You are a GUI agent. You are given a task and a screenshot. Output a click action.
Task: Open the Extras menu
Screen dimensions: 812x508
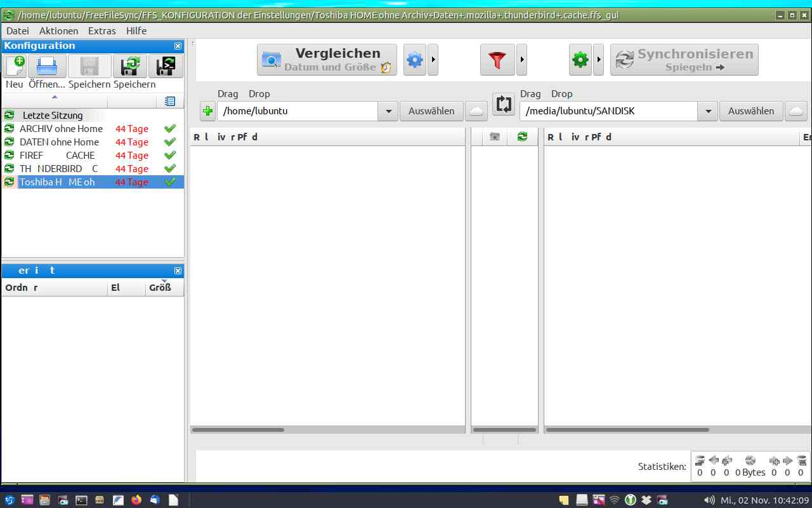point(102,30)
